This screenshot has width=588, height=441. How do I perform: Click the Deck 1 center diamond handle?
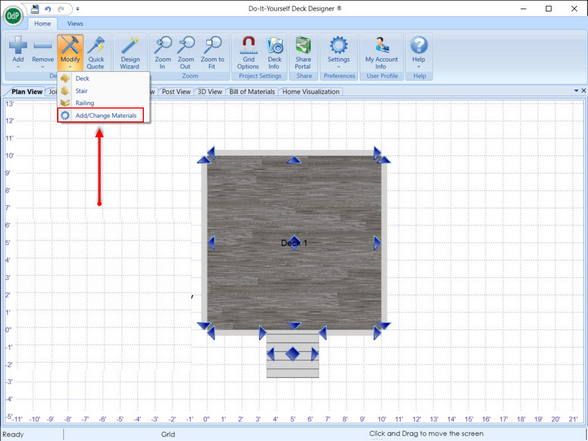(294, 243)
